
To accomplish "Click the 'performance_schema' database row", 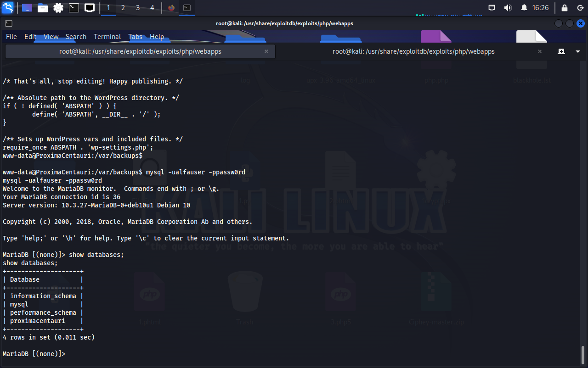I will (x=43, y=312).
